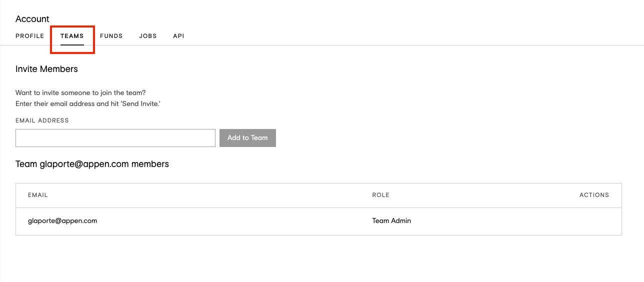The width and height of the screenshot is (644, 282).
Task: Click the ACTIONS column header
Action: 594,195
